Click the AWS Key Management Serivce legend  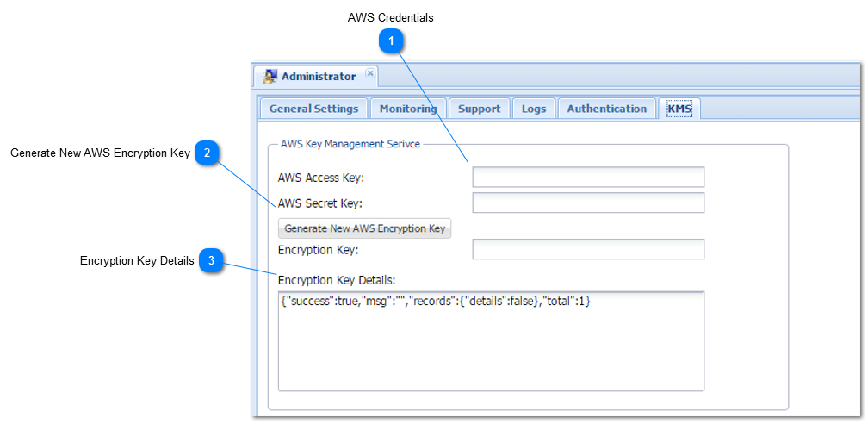click(350, 144)
